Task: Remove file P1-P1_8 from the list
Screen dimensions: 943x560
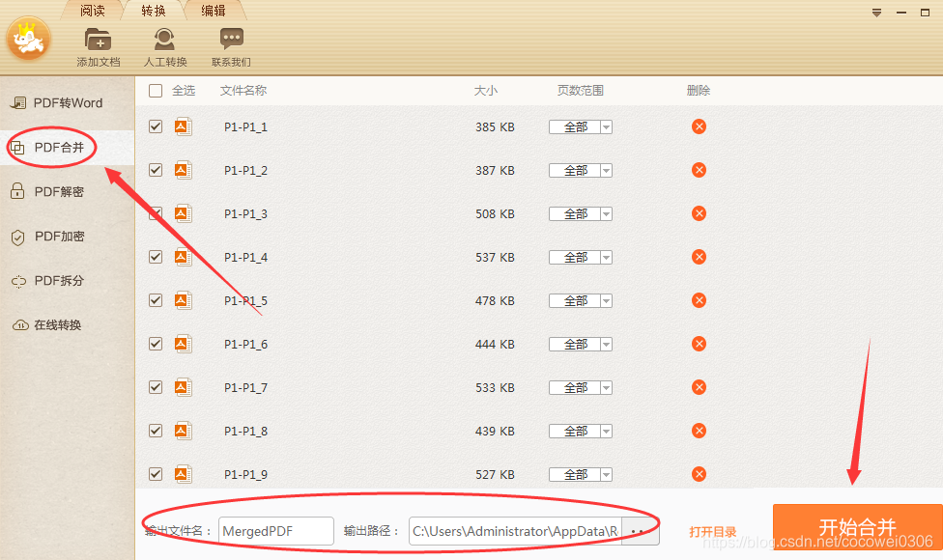Action: click(x=699, y=431)
